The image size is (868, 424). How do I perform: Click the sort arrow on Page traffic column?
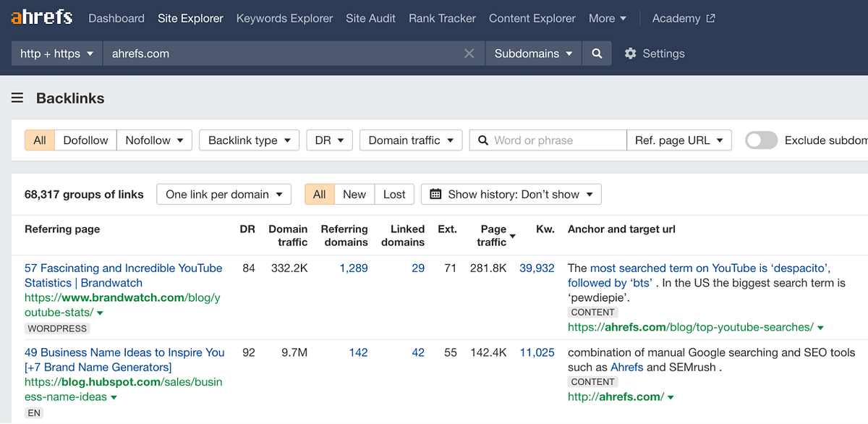[x=513, y=236]
